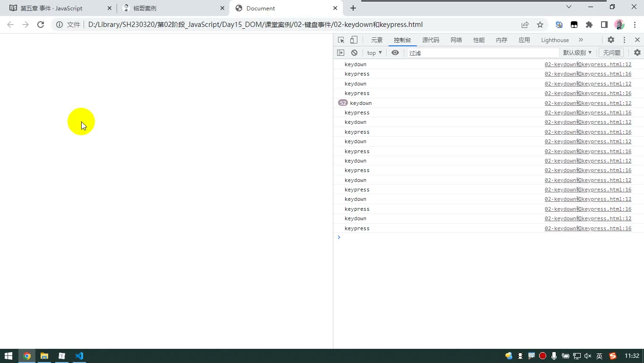Open the Chrome three-dot main menu

[x=634, y=25]
